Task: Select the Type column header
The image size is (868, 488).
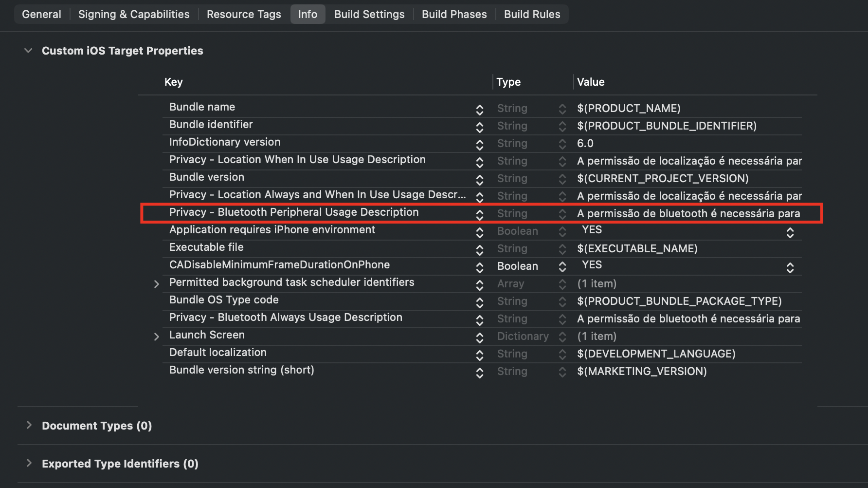Action: click(508, 82)
